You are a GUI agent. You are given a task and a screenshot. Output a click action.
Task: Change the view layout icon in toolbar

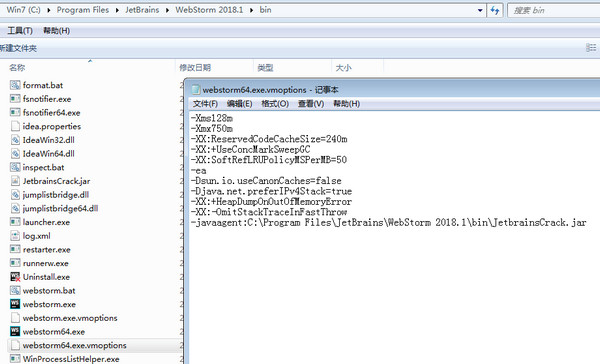pyautogui.click(x=591, y=48)
